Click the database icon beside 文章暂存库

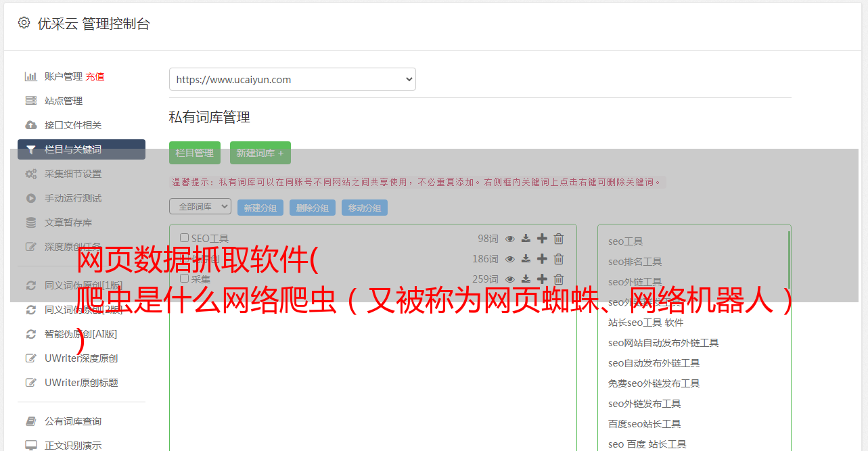tap(30, 222)
